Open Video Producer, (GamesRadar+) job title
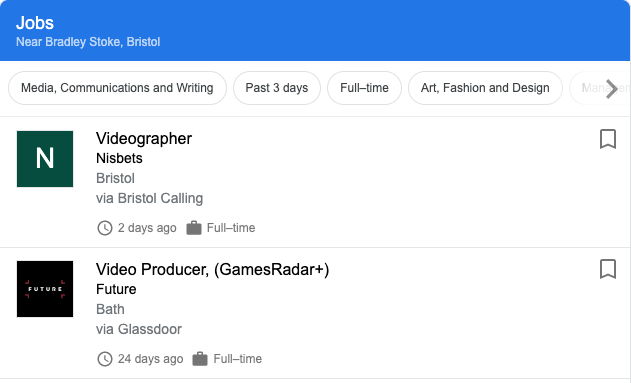The width and height of the screenshot is (631, 383). click(212, 270)
